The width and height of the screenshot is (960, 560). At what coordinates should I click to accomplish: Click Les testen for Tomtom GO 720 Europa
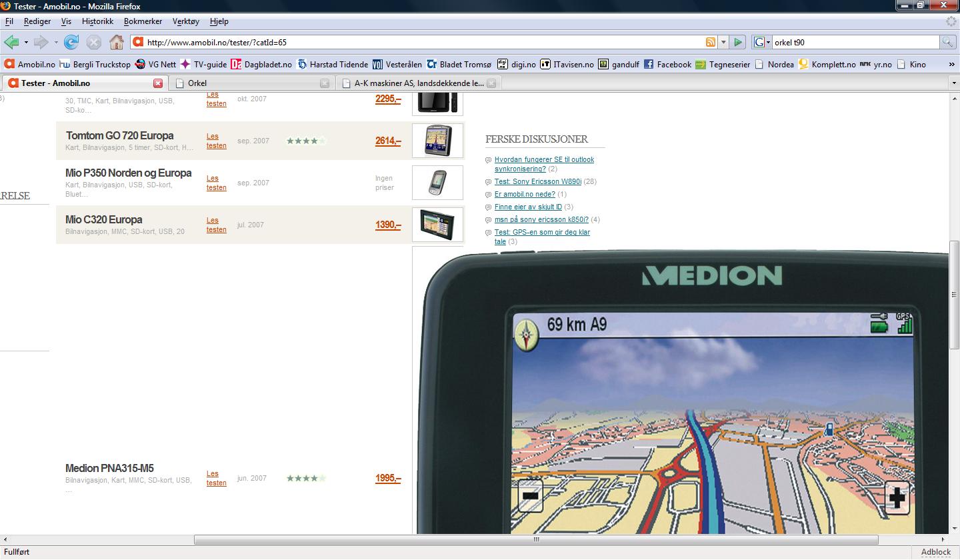[216, 141]
